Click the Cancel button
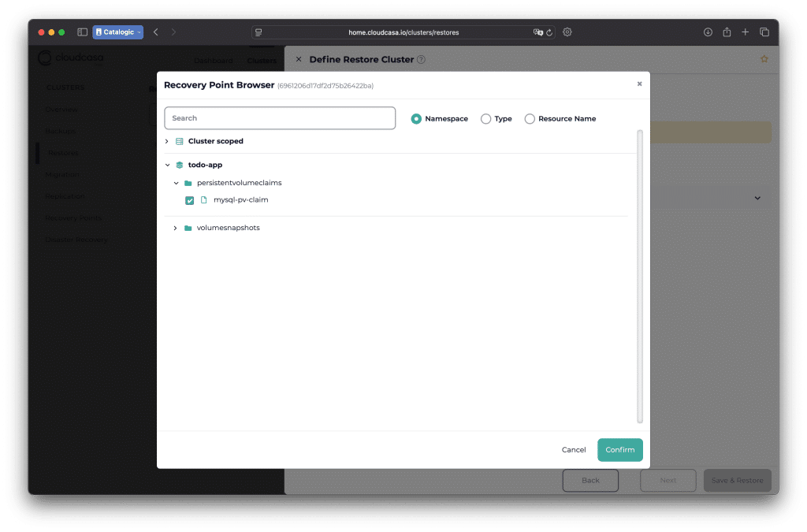This screenshot has width=807, height=532. [574, 450]
